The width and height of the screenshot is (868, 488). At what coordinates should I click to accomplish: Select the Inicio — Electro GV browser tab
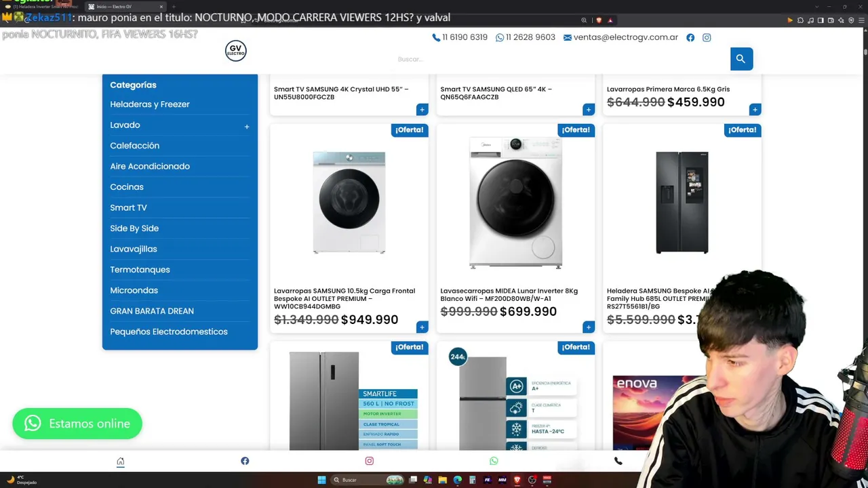click(126, 6)
